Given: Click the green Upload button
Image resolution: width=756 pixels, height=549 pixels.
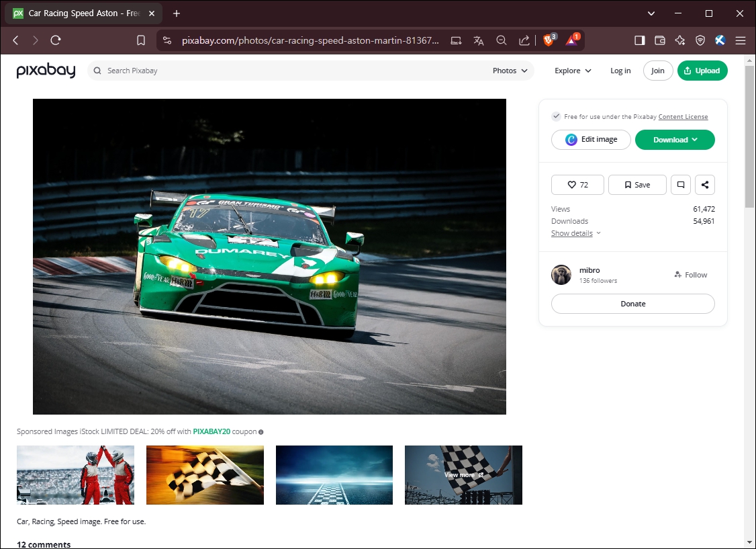Looking at the screenshot, I should click(702, 71).
